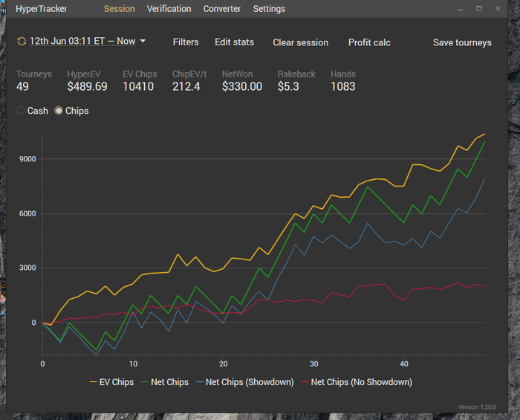Click the 9000 y-axis label
The width and height of the screenshot is (520, 420).
point(27,159)
